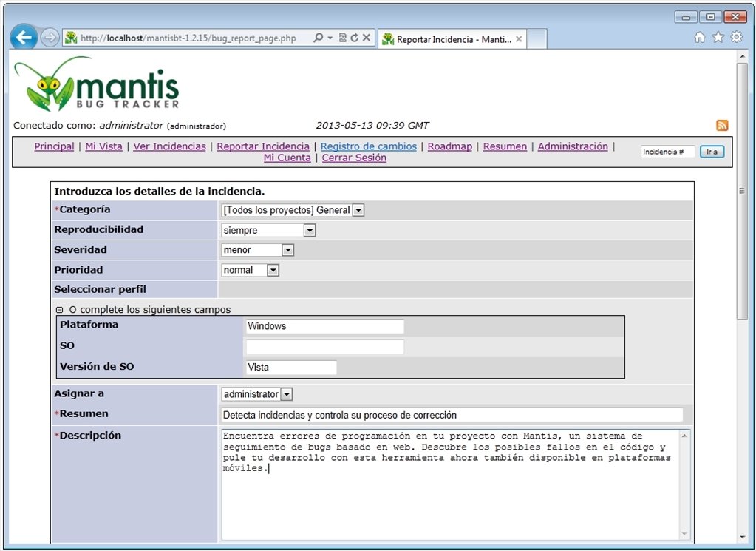Open the Roadmap link
The width and height of the screenshot is (756, 551).
pyautogui.click(x=450, y=146)
